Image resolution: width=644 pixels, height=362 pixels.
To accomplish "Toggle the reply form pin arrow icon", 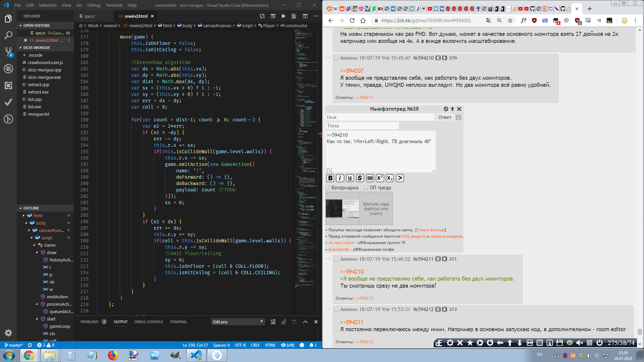I will [x=452, y=109].
